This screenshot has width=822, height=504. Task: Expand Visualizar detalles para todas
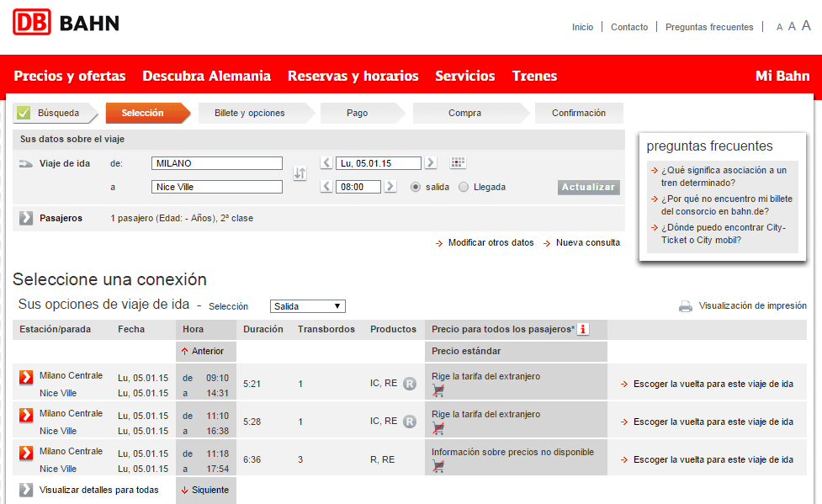pyautogui.click(x=26, y=490)
